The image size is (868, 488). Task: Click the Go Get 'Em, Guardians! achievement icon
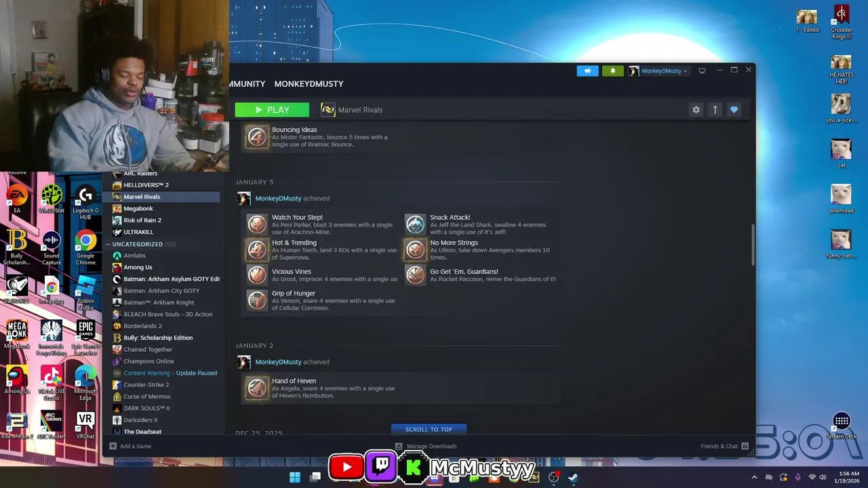point(415,274)
